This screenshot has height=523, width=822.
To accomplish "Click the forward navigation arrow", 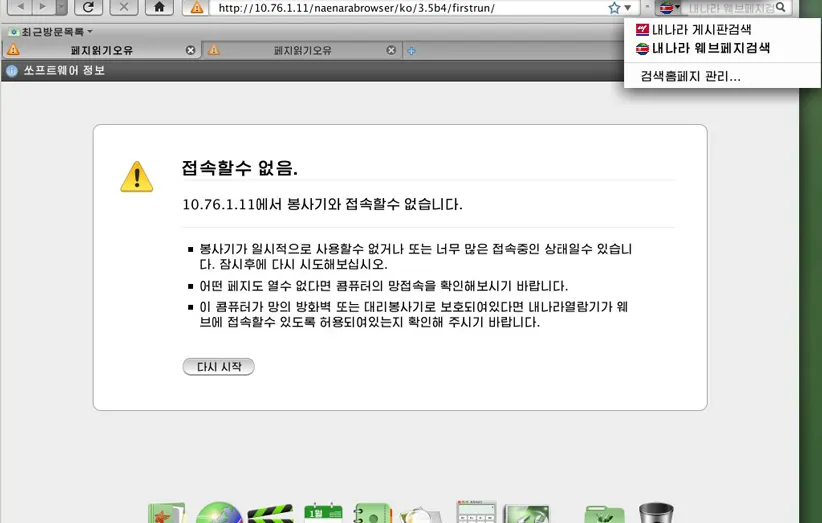I will [x=43, y=7].
